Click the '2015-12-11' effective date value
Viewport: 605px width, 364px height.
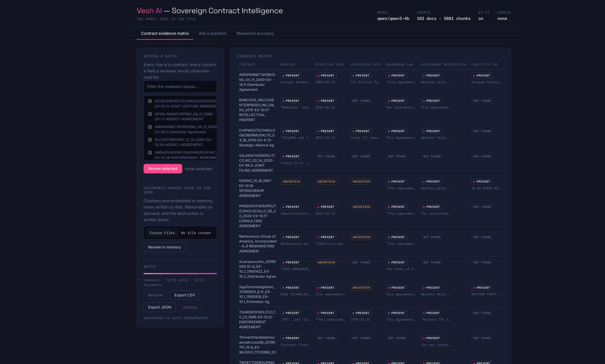click(325, 138)
